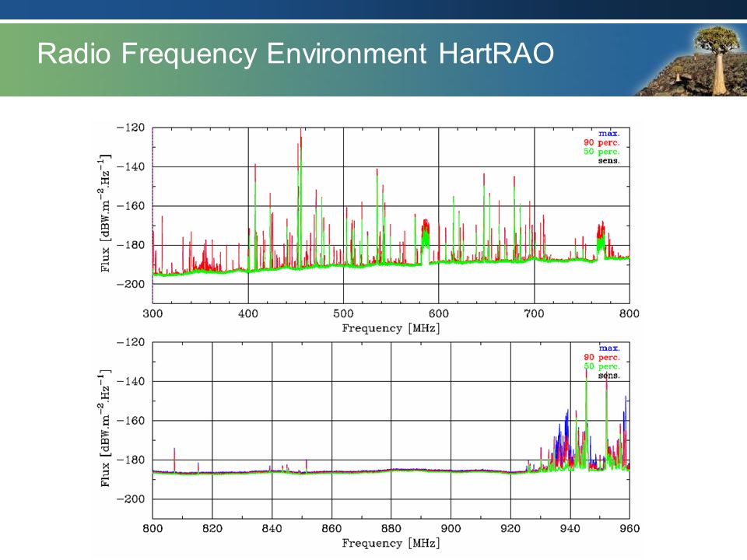747x560 pixels.
Task: Click the "920" frequency tick label
Action: (510, 528)
